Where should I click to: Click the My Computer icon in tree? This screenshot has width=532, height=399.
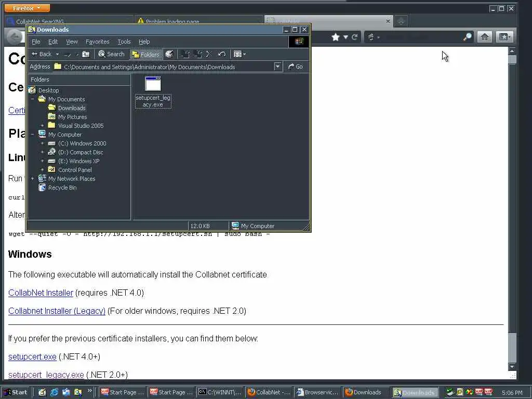click(x=42, y=134)
